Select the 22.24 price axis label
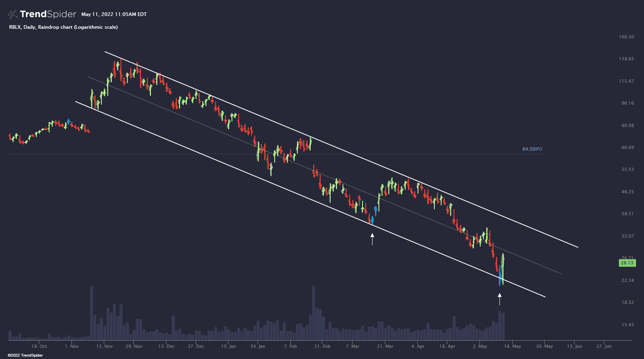The image size is (644, 359). click(628, 280)
